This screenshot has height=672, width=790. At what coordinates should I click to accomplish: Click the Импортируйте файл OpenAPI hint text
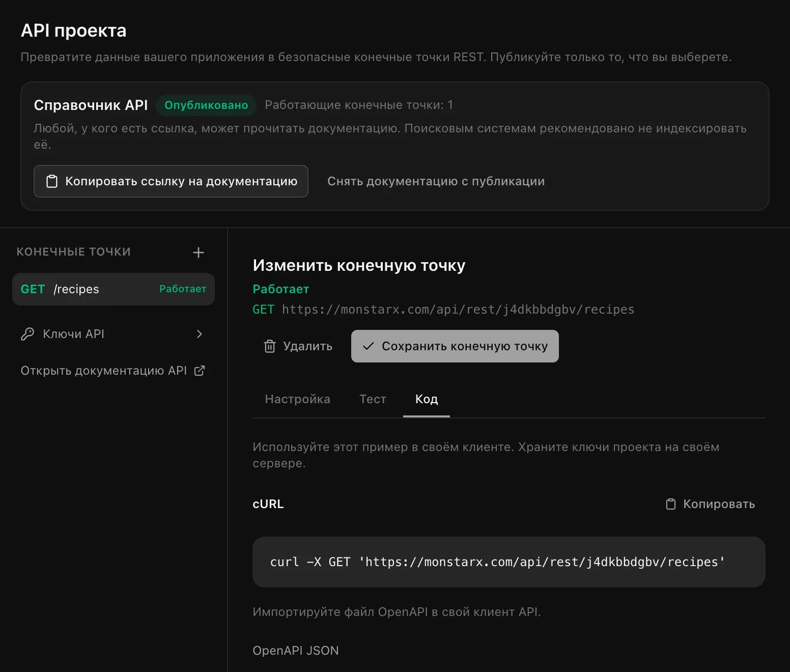coord(397,612)
